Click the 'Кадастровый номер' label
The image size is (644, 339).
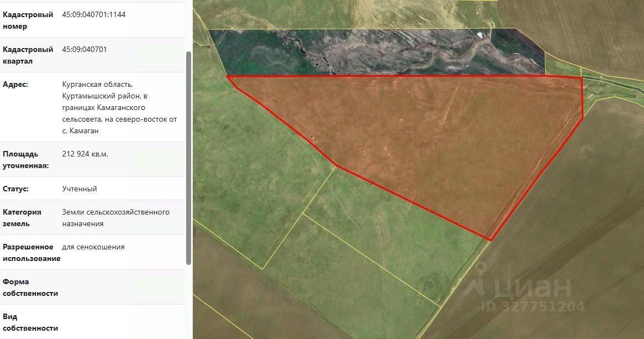(28, 20)
